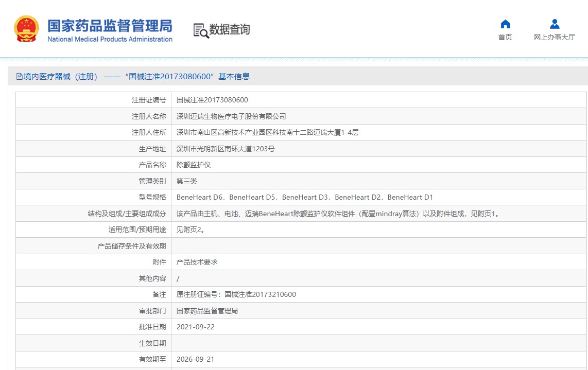Screen dimensions: 588x370
Task: Click the original registration number 国械注准20173210600 remark
Action: coord(236,294)
